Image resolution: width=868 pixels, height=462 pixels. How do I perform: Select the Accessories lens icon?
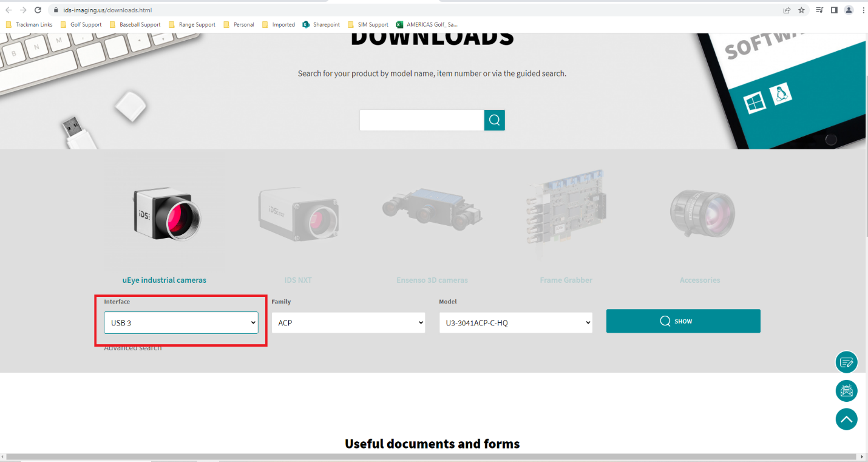pyautogui.click(x=700, y=212)
